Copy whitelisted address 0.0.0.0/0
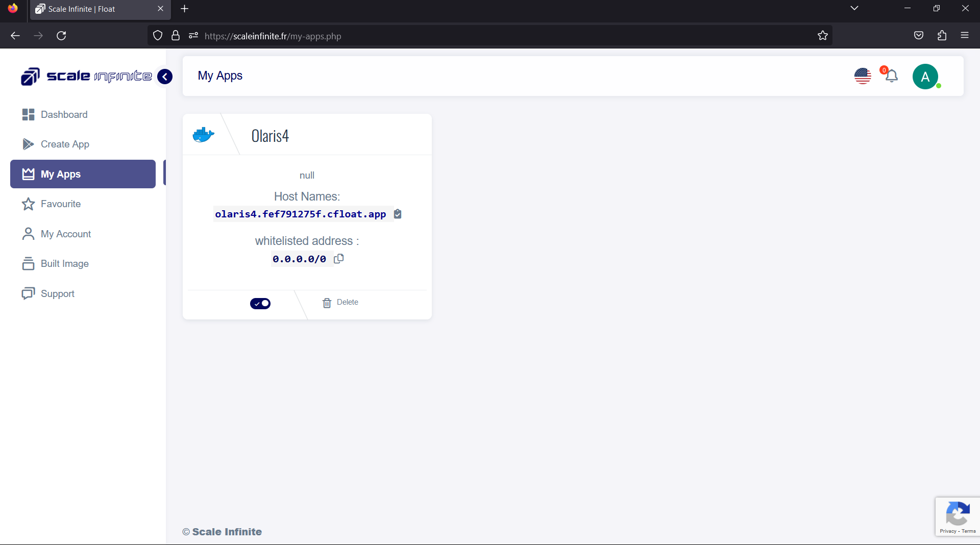This screenshot has height=545, width=980. point(339,259)
